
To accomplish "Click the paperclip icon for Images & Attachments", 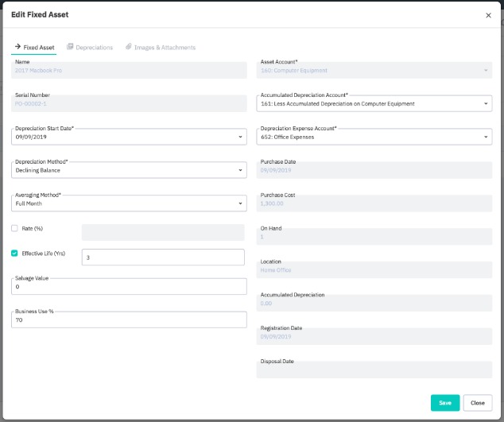I will pyautogui.click(x=129, y=47).
